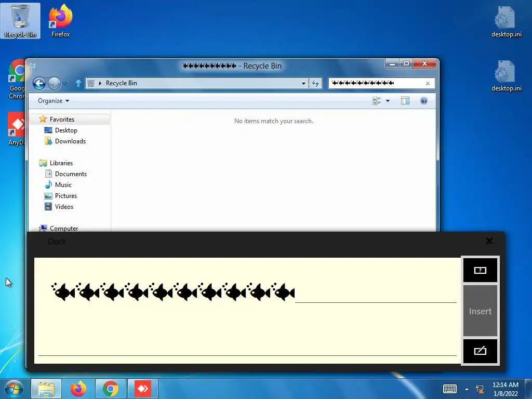Open the Videos library
Viewport: 532px width, 399px height.
click(x=64, y=207)
